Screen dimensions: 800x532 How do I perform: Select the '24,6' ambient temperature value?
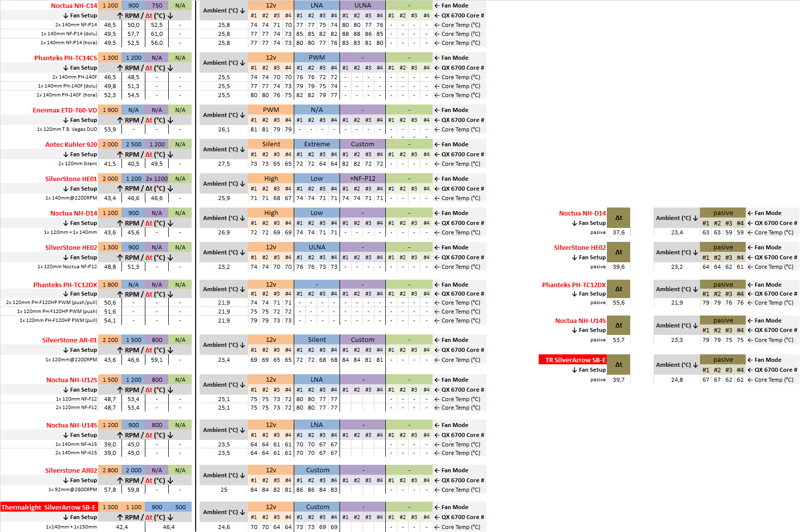coord(224,527)
